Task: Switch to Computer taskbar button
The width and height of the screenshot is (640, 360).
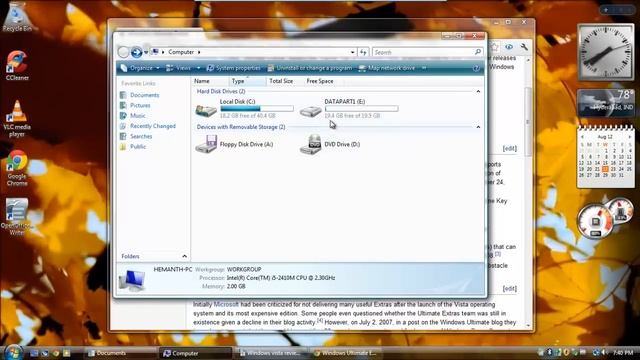Action: pos(196,353)
